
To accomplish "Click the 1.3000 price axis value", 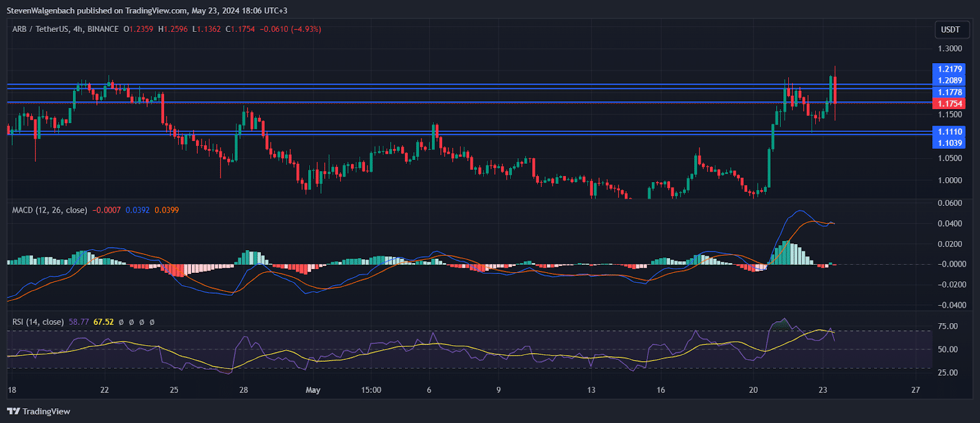I will 950,48.
